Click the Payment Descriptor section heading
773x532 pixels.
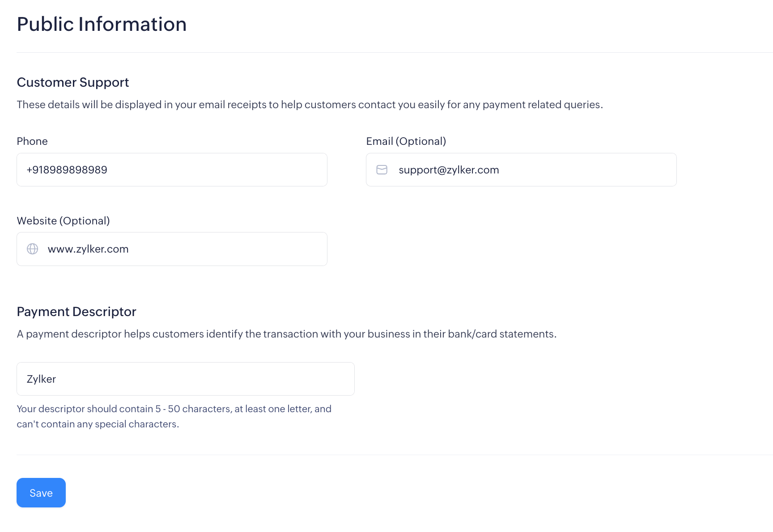point(76,312)
